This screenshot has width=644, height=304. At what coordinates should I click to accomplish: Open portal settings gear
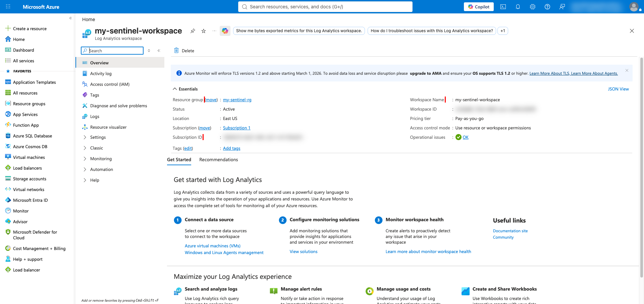point(533,7)
